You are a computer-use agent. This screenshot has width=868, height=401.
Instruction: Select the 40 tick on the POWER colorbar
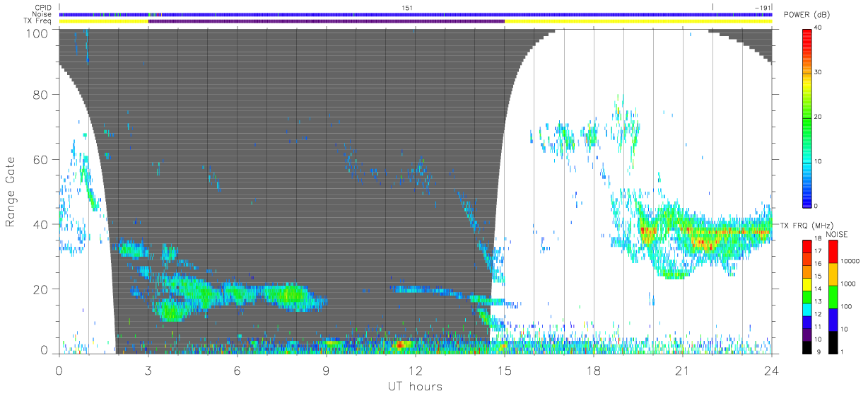[x=819, y=28]
